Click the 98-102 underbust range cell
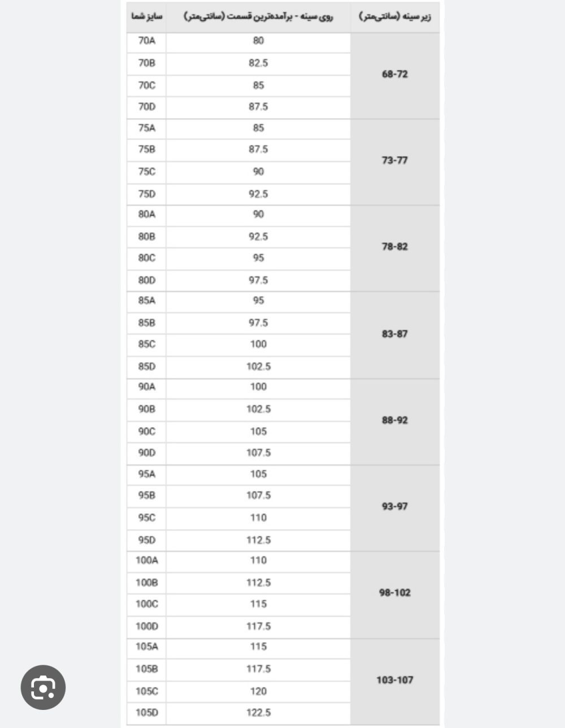The height and width of the screenshot is (728, 565). pyautogui.click(x=394, y=594)
